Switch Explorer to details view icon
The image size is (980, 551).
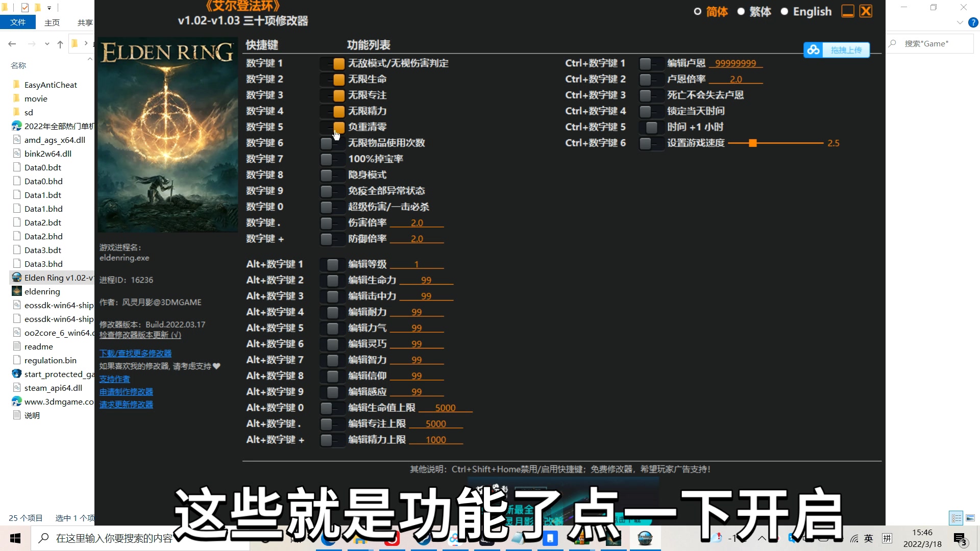coord(956,518)
